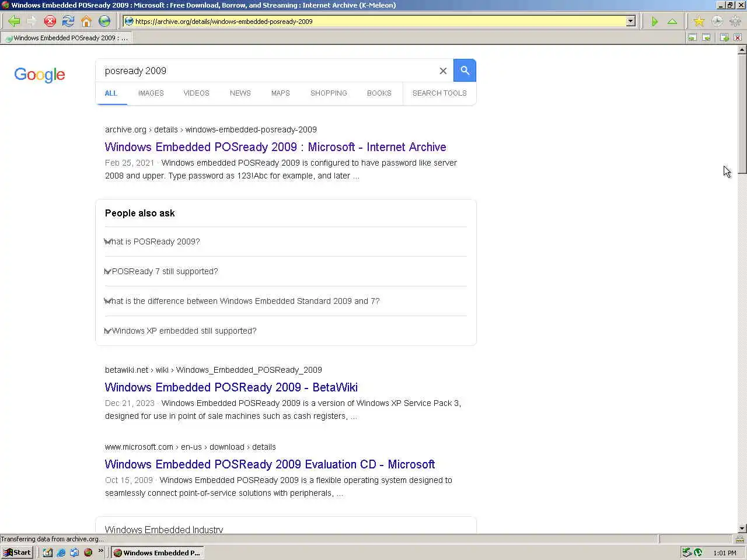Screen dimensions: 747x560
Task: Click the Show Desktop quick launch icon
Action: point(48,552)
